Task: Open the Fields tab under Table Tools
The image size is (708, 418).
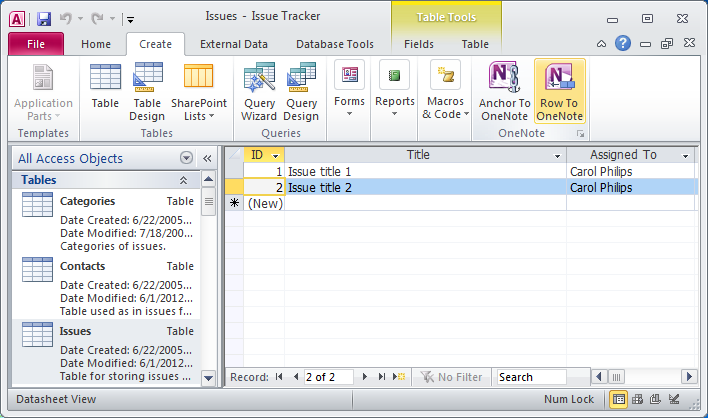Action: coord(419,44)
